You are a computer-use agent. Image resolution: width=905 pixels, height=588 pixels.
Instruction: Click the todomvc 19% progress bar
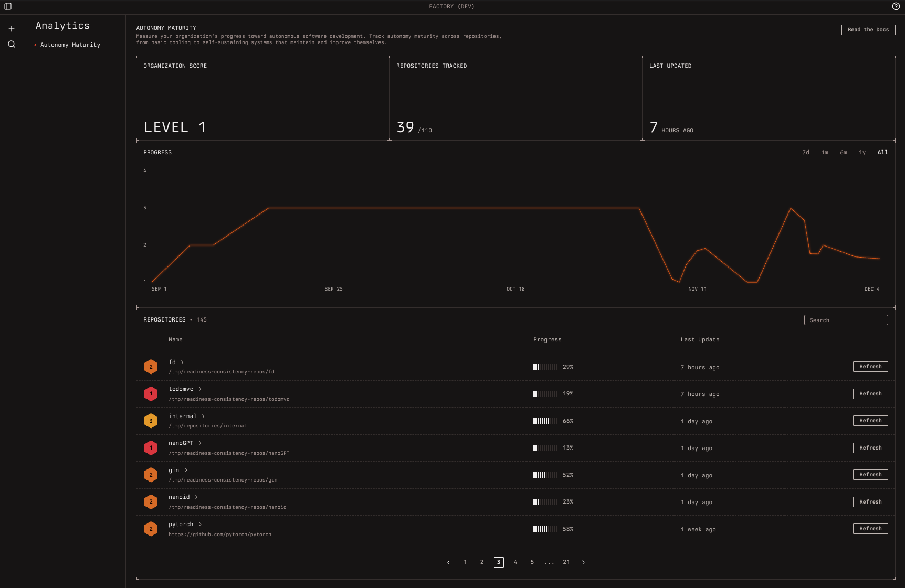coord(545,394)
